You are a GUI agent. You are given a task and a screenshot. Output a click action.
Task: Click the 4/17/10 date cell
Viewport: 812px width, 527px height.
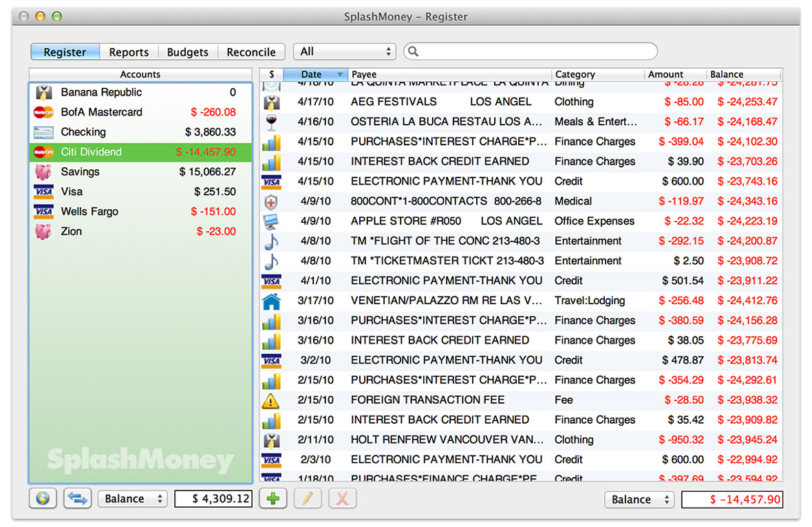tap(315, 102)
